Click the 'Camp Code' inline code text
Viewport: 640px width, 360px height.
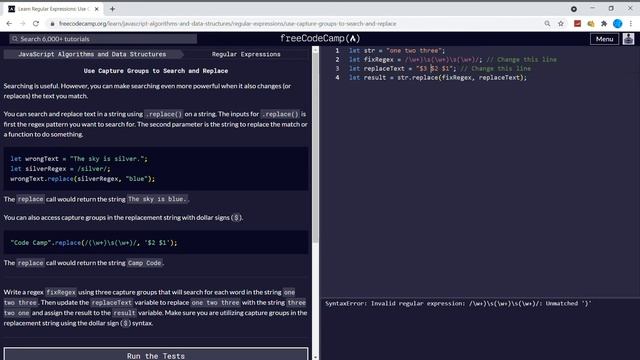pyautogui.click(x=144, y=263)
